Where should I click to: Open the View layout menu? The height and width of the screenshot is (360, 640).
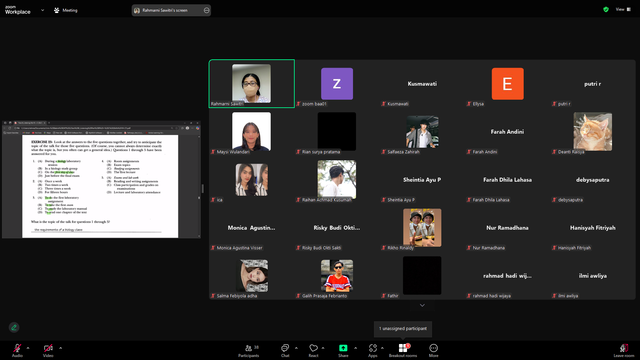pos(623,9)
